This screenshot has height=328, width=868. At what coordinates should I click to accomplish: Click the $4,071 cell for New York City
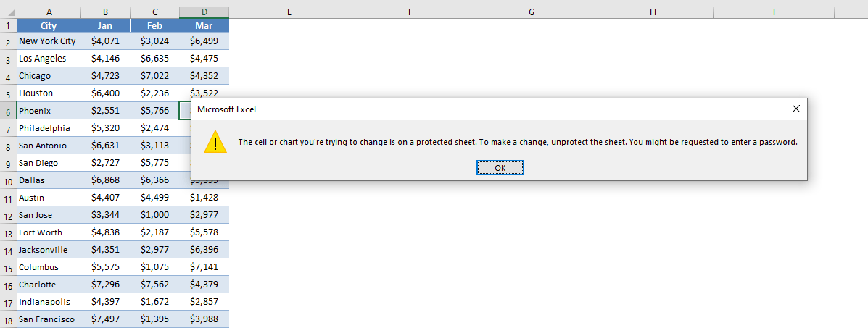[x=105, y=41]
